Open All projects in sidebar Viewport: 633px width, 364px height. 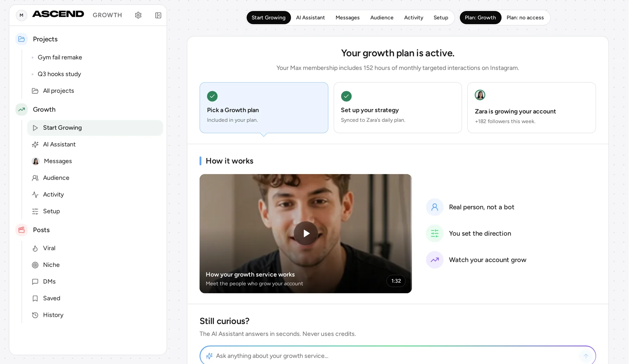(x=58, y=91)
